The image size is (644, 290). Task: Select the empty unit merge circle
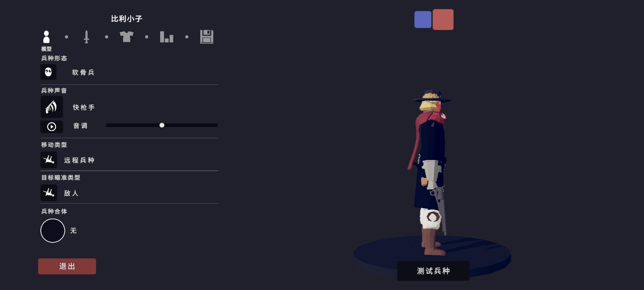point(53,231)
